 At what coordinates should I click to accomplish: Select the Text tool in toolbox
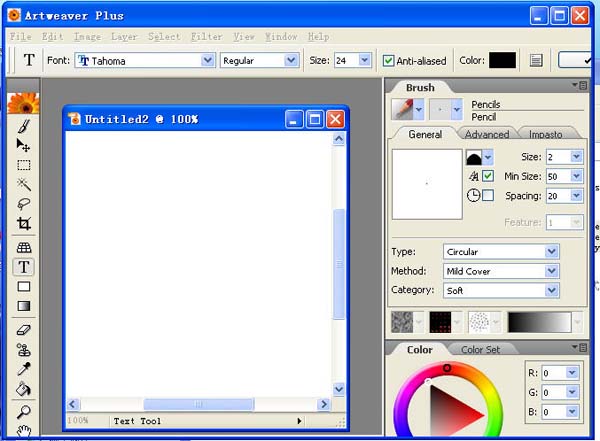tap(24, 267)
